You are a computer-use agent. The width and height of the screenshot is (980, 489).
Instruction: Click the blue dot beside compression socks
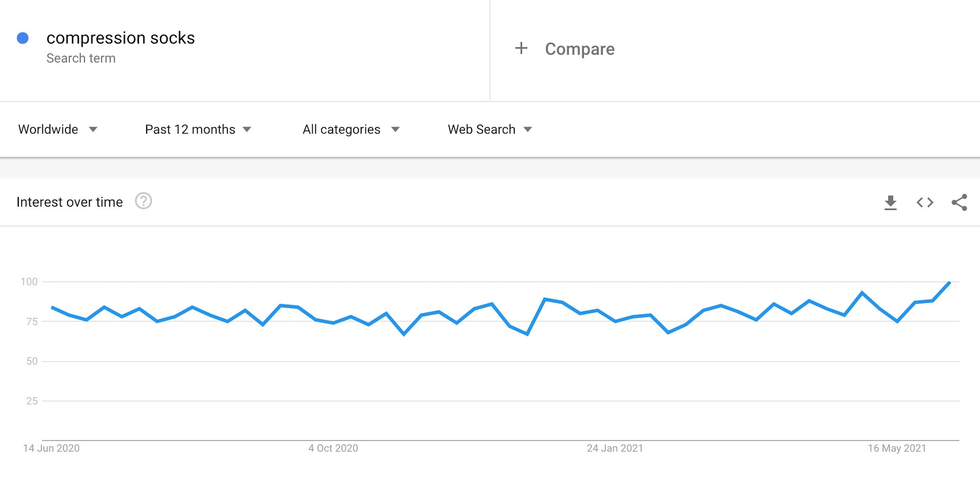[23, 38]
